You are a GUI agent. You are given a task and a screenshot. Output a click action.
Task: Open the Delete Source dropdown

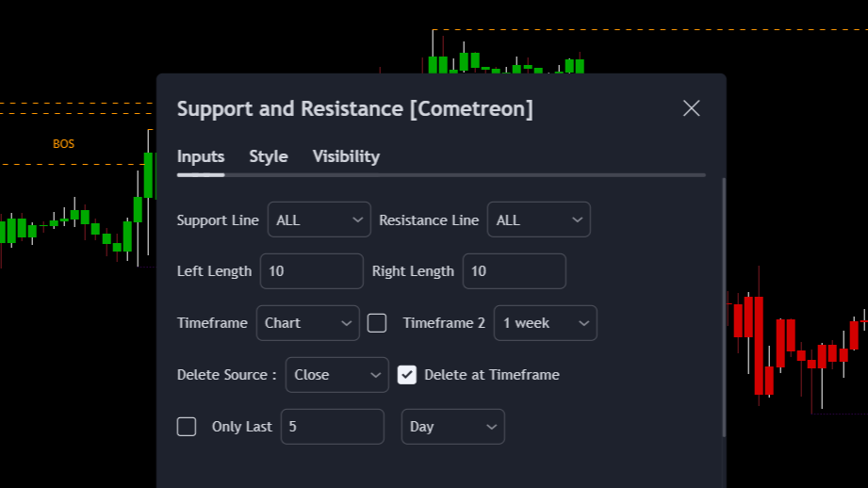tap(336, 375)
